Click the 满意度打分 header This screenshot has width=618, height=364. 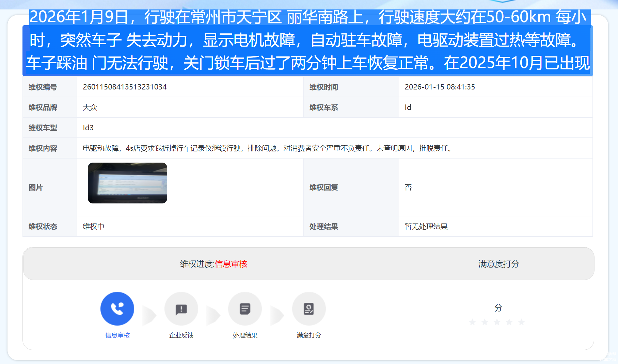click(498, 264)
